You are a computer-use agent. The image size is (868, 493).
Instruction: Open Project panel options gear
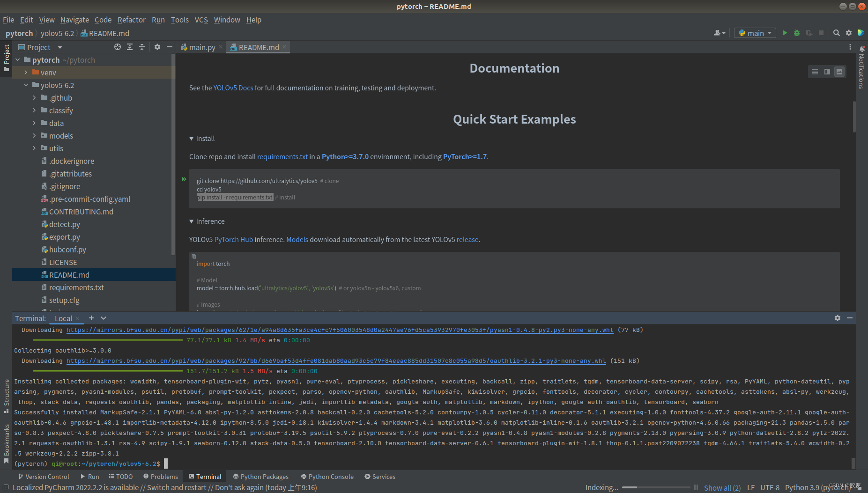point(157,47)
